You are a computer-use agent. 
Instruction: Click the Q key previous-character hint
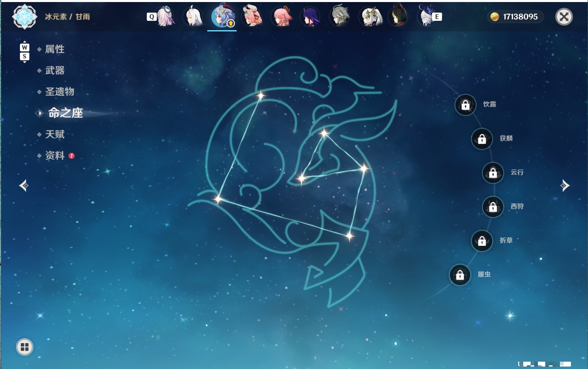tap(151, 17)
